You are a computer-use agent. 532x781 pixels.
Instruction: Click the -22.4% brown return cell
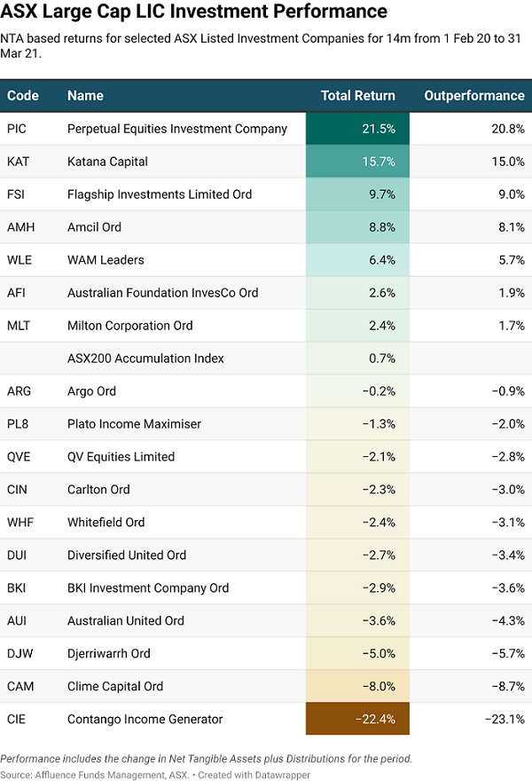[357, 719]
